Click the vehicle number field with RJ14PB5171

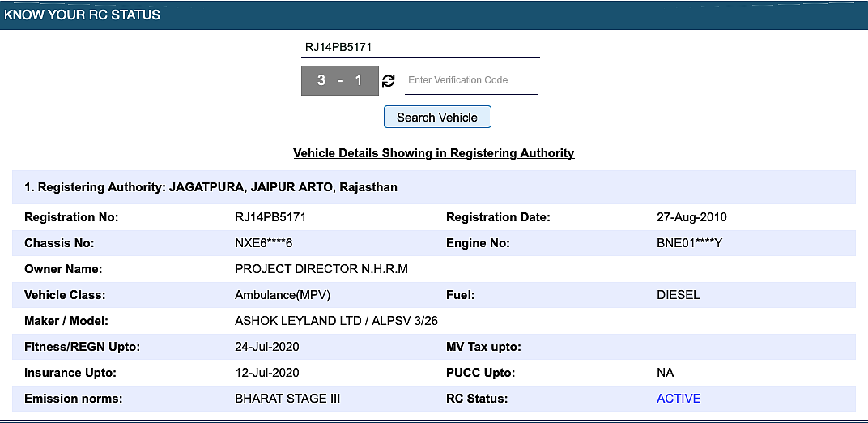pyautogui.click(x=420, y=48)
